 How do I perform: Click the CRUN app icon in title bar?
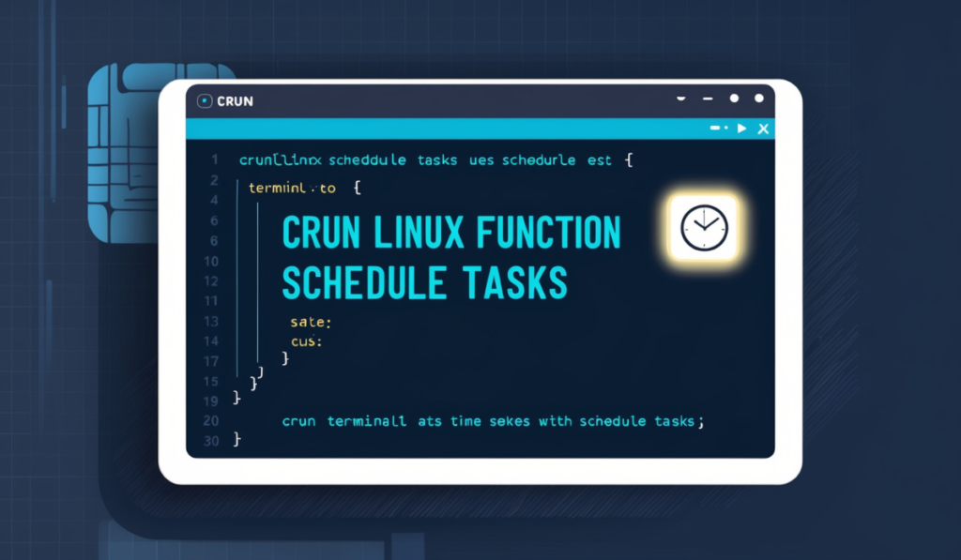pos(205,101)
